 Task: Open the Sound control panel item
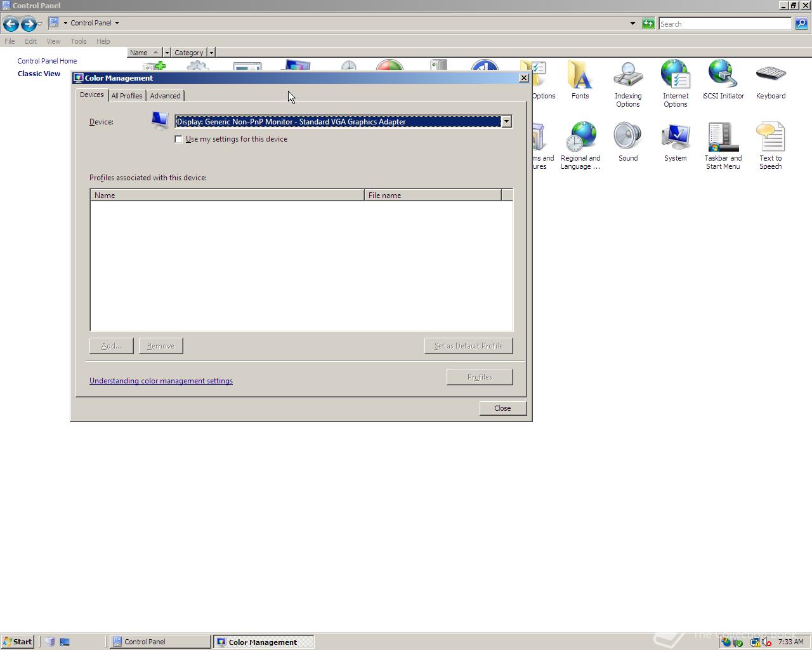click(x=628, y=142)
